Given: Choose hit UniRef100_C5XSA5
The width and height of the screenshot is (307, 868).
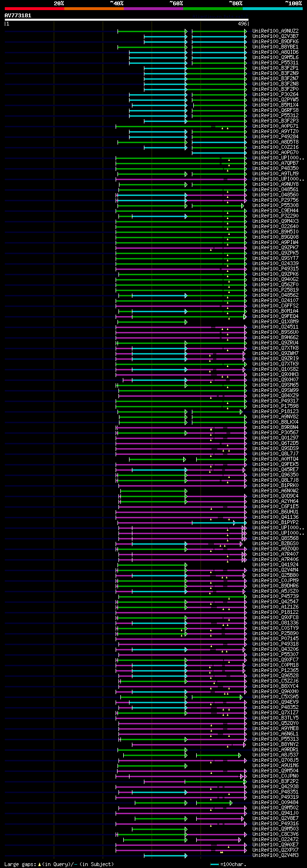Looking at the screenshot, I should [x=275, y=697].
